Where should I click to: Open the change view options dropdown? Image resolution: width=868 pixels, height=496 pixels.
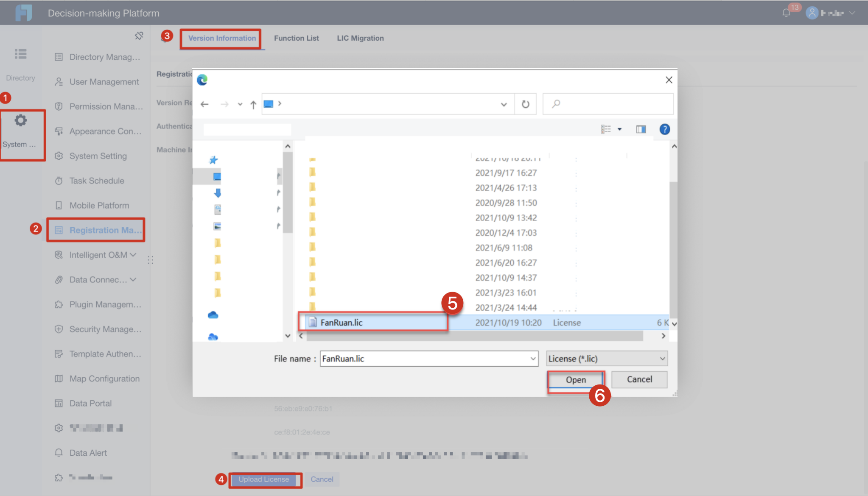click(619, 129)
